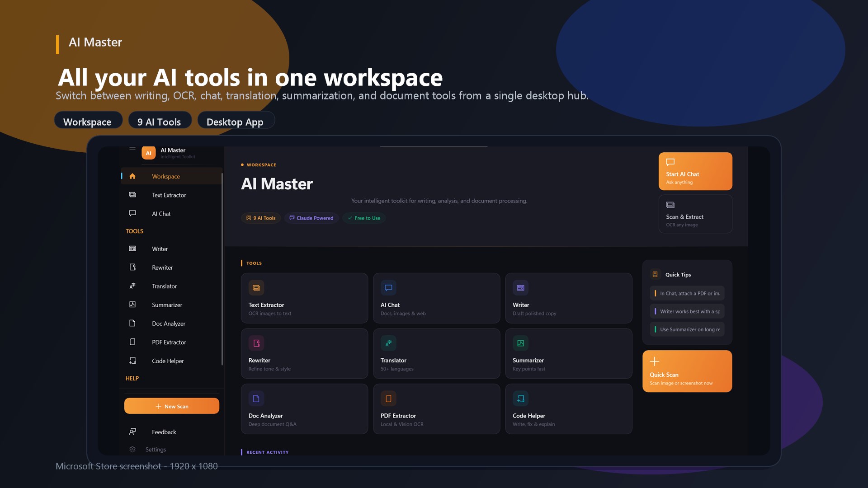This screenshot has height=488, width=868.
Task: Select Doc Analyzer in the sidebar
Action: coord(172,323)
